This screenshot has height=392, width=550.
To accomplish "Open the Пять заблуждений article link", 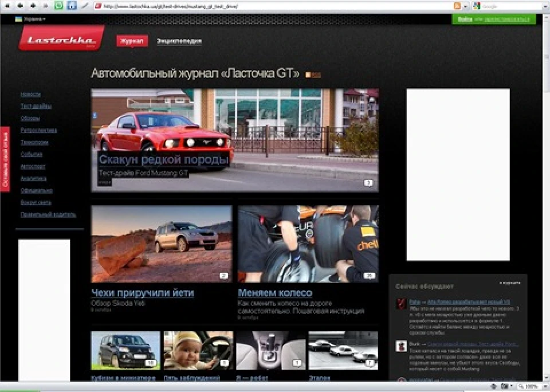I will 192,378.
